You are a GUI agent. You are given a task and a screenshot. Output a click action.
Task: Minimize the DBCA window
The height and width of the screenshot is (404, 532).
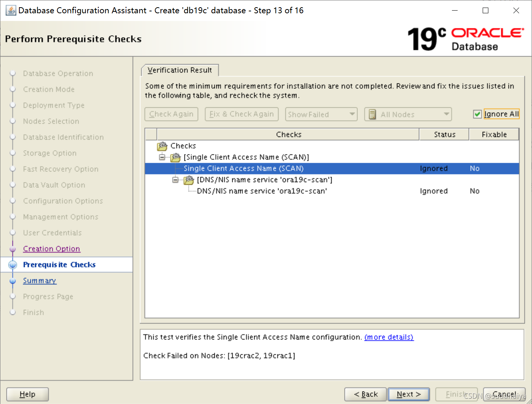click(x=455, y=11)
